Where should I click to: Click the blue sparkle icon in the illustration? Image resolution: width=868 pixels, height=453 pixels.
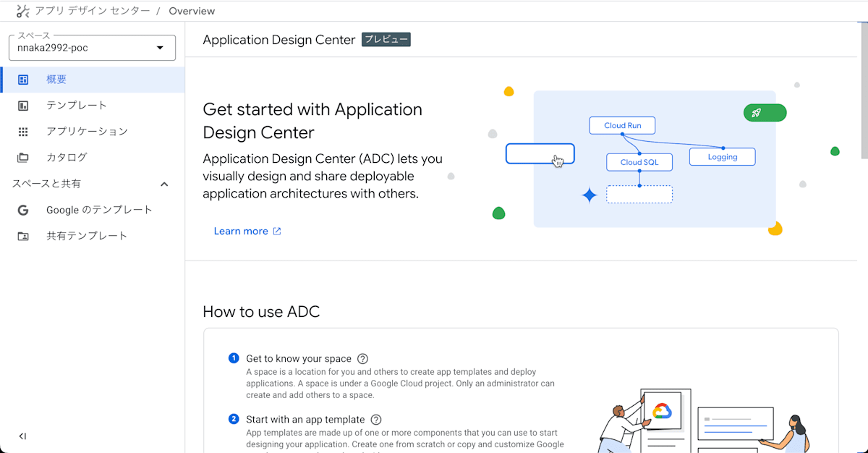click(590, 195)
